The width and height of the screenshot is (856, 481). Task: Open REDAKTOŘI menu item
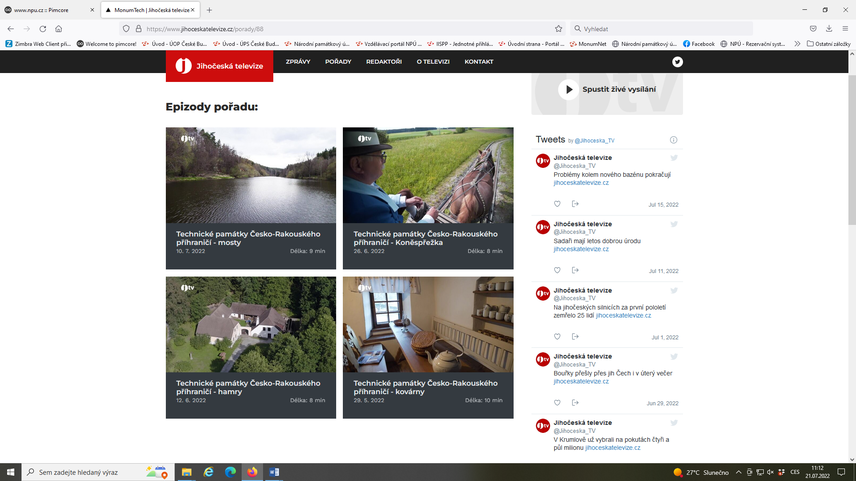(x=384, y=62)
